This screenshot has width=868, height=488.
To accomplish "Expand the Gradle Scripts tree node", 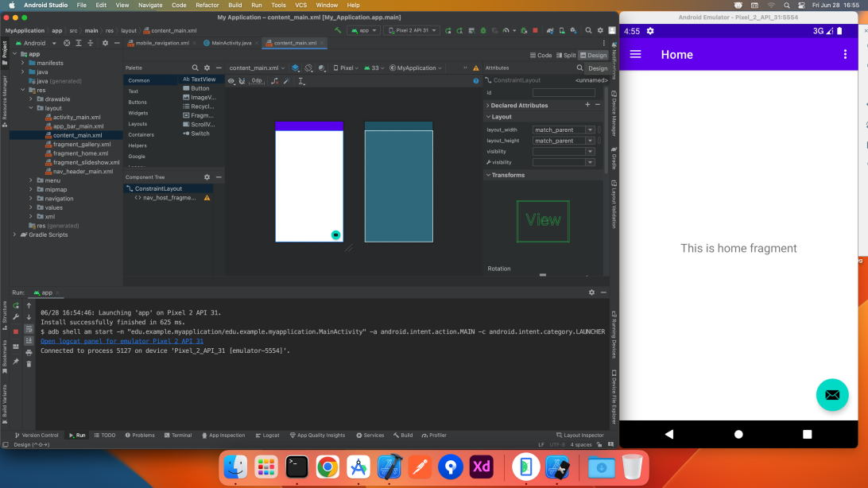I will pos(14,234).
